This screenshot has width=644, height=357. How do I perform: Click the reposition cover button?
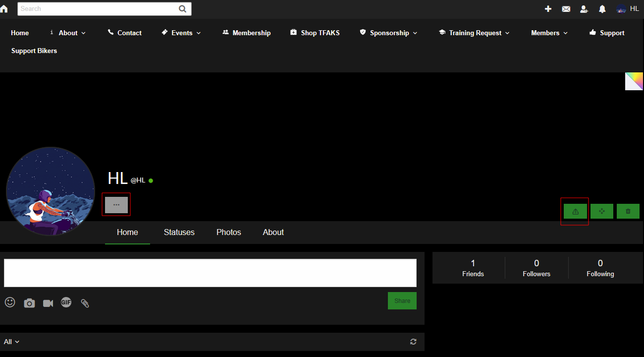point(602,211)
